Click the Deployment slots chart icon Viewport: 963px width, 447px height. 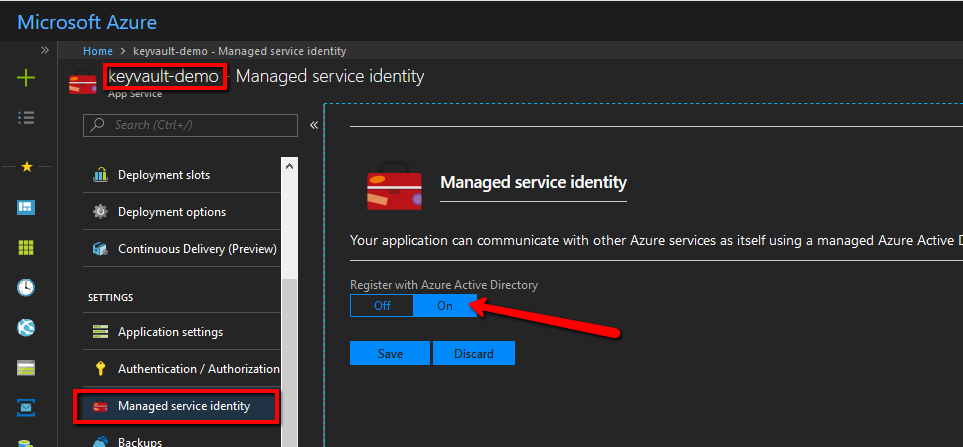[x=100, y=175]
